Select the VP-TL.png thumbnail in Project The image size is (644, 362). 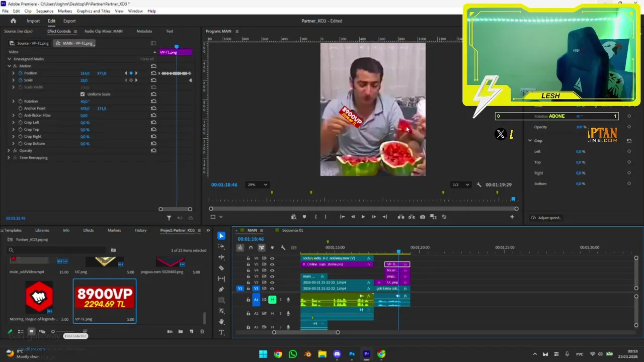coord(105,299)
